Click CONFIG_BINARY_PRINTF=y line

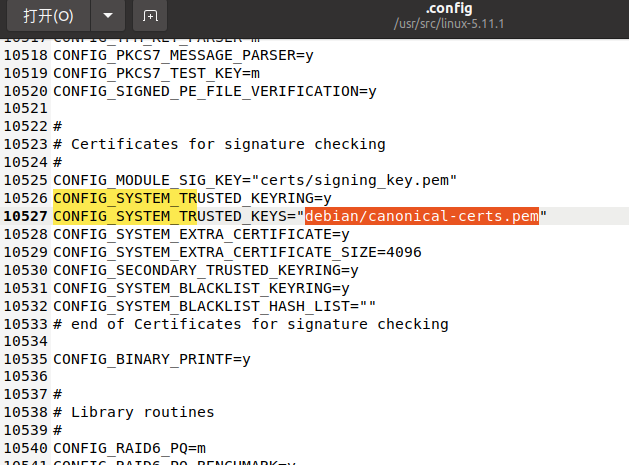152,359
